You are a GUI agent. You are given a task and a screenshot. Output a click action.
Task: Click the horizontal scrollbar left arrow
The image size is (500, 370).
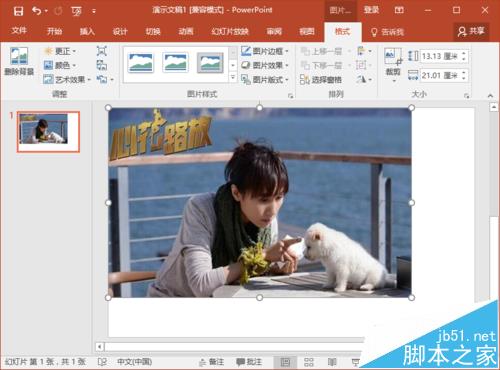pyautogui.click(x=100, y=347)
